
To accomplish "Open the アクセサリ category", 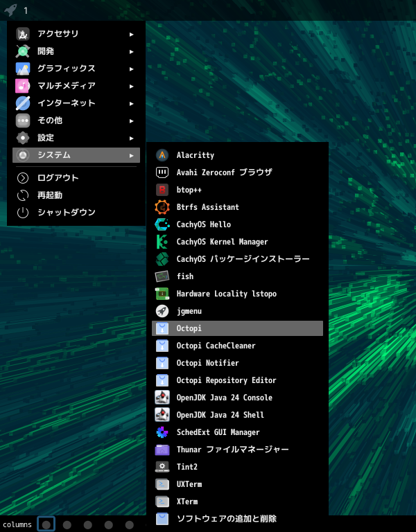I will click(76, 34).
